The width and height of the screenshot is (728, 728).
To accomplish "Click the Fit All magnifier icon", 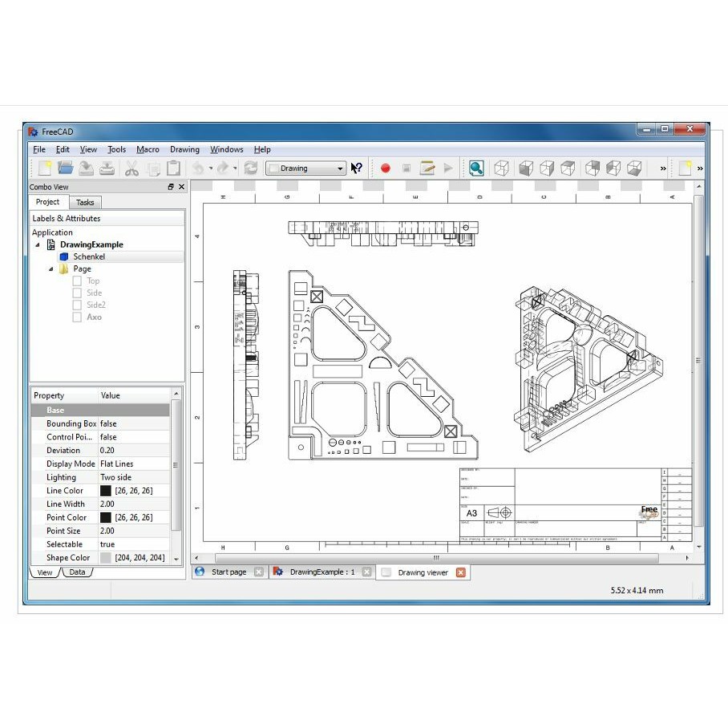I will (476, 168).
